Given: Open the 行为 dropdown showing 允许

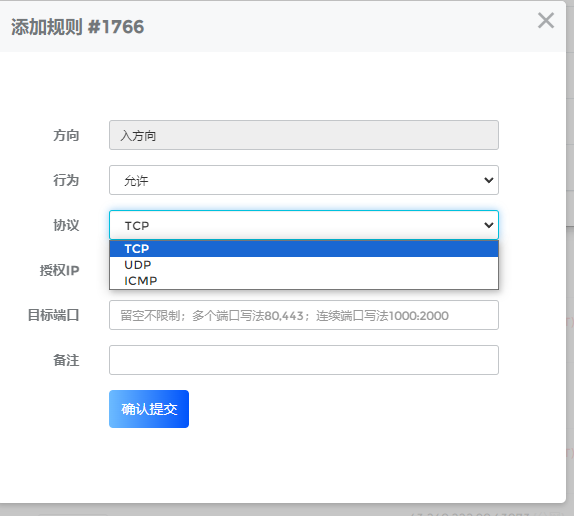Looking at the screenshot, I should pyautogui.click(x=304, y=180).
